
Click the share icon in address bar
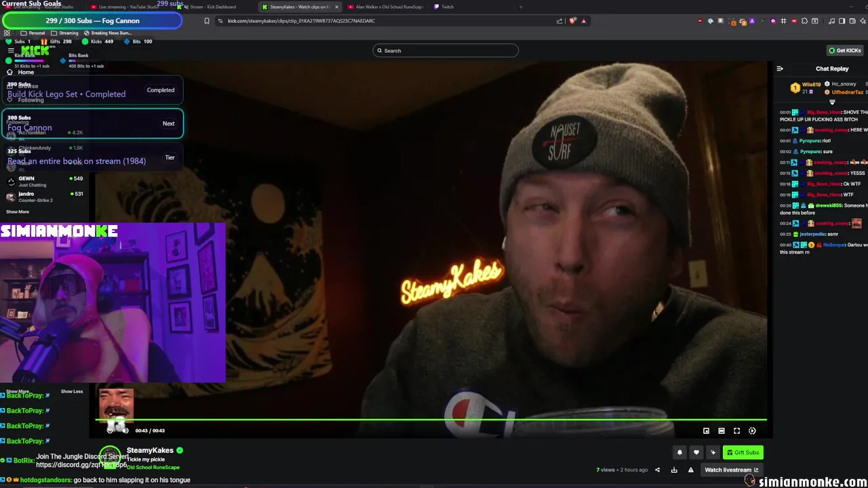point(559,20)
